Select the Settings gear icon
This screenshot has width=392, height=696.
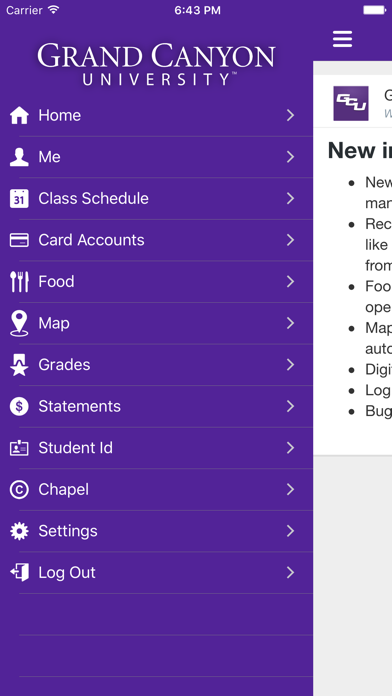(x=19, y=531)
